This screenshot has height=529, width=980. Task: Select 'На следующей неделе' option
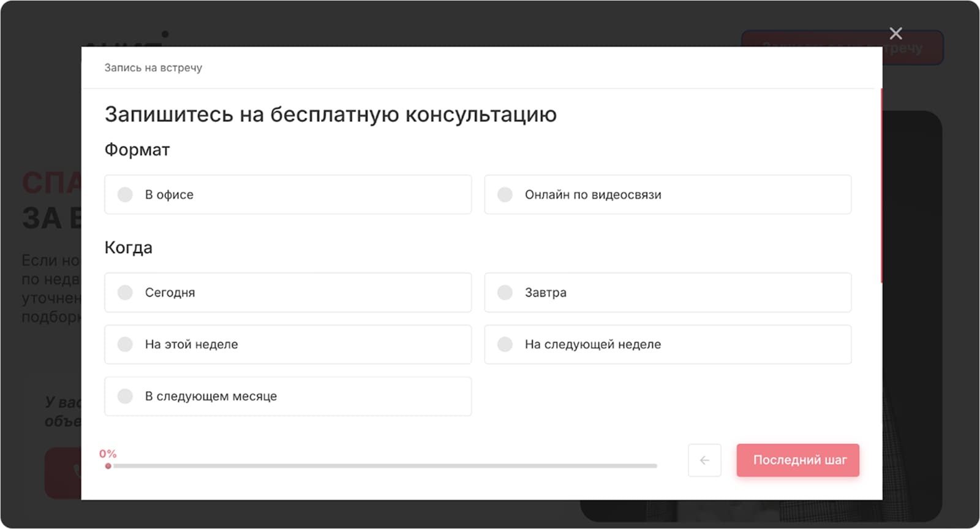(668, 344)
